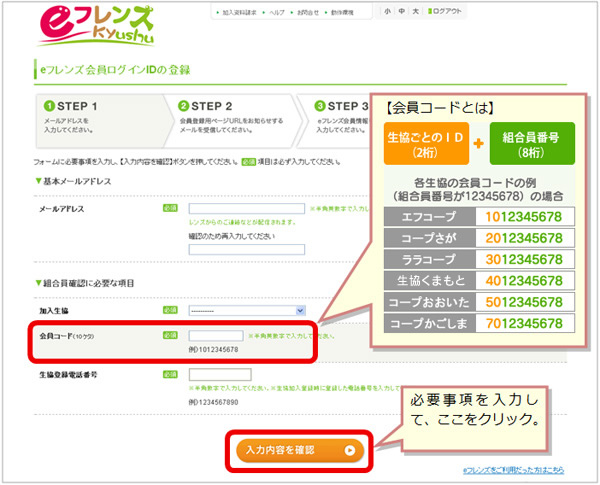Screen dimensions: 600x485
Task: Click the 入力内容を確認 button
Action: pos(299,450)
